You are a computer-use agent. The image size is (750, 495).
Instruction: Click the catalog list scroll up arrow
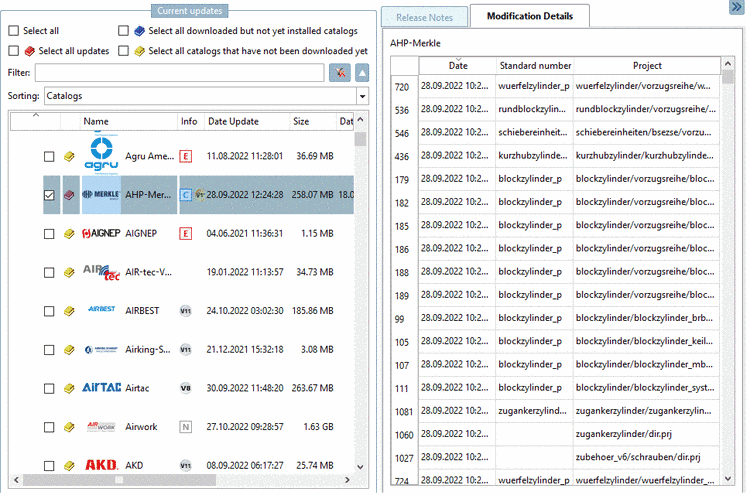(x=360, y=120)
